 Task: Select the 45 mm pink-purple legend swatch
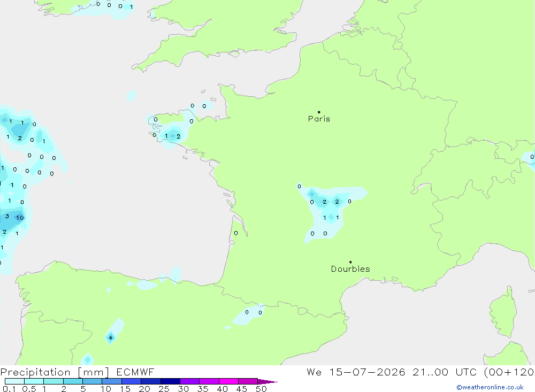[248, 381]
